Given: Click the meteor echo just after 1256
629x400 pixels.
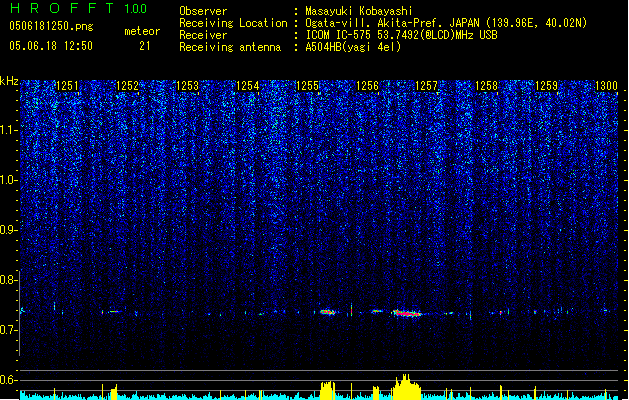Looking at the screenshot, I should click(376, 311).
